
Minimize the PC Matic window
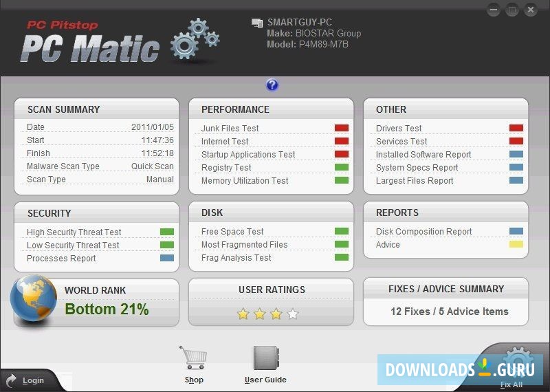493,10
